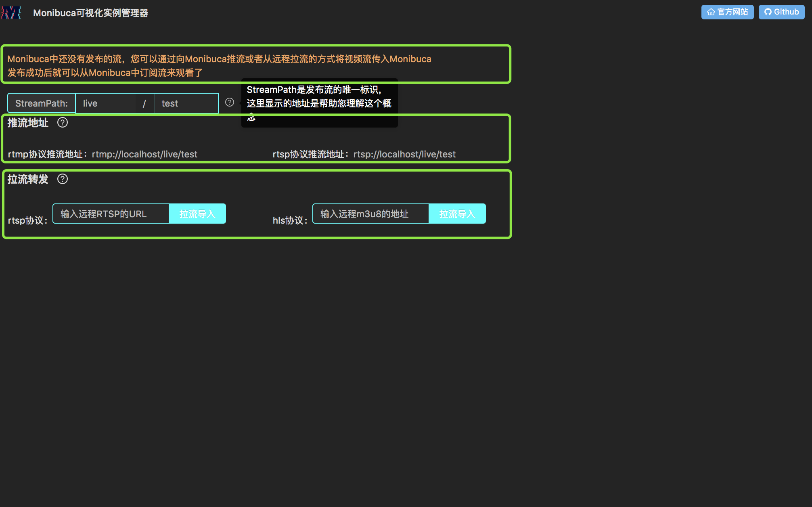Click the 拉流转发 section heading

[x=28, y=179]
